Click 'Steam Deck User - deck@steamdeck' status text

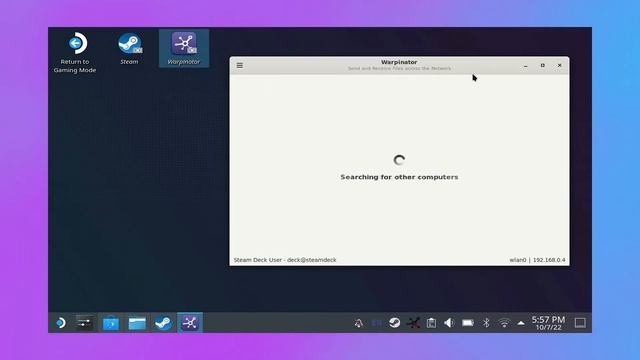pyautogui.click(x=285, y=260)
